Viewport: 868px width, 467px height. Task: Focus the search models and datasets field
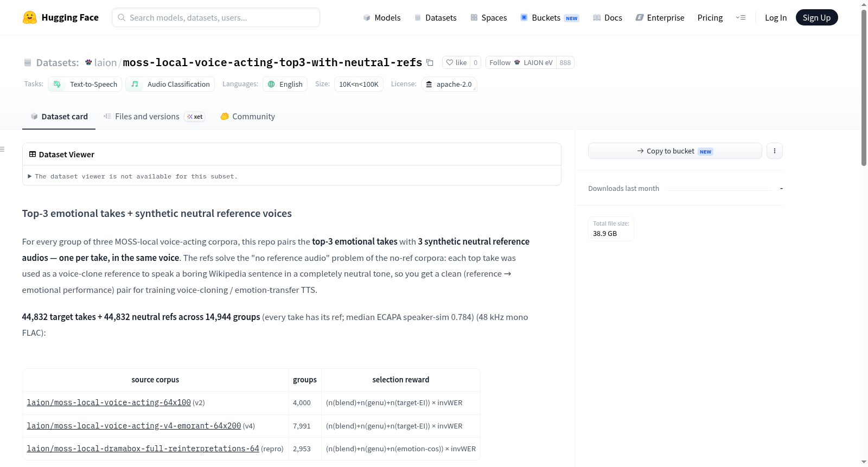[216, 17]
